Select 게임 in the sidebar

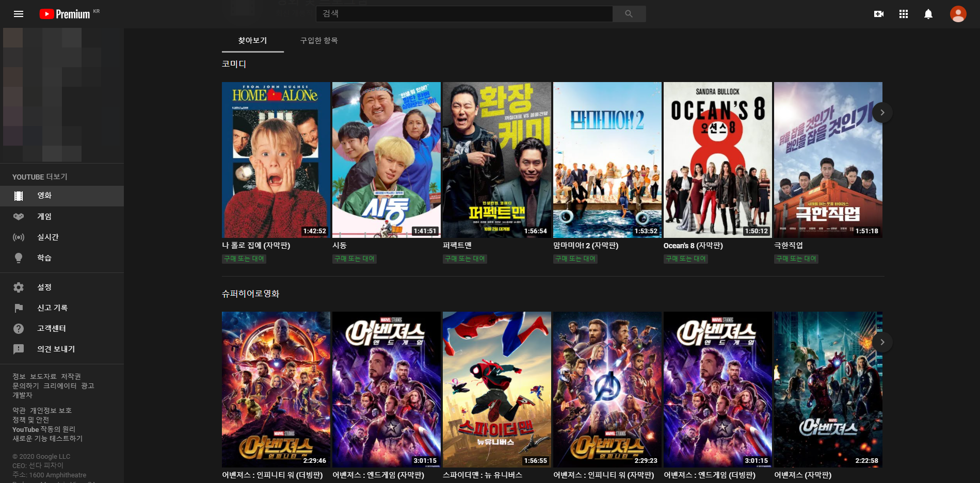click(62, 217)
